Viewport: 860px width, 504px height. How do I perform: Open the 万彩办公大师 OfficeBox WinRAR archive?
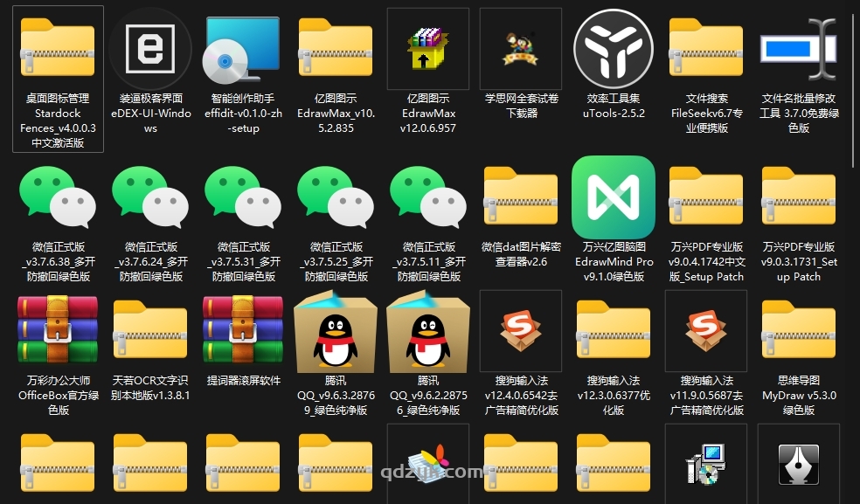(x=57, y=333)
